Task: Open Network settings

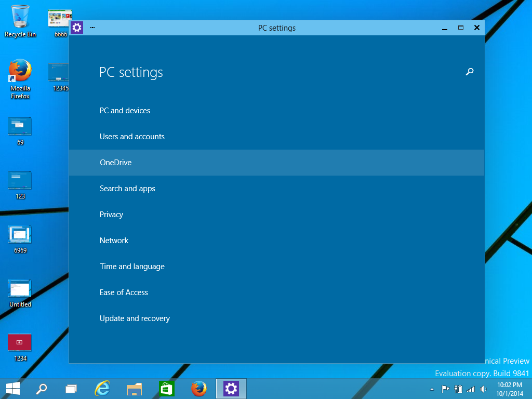Action: click(x=114, y=241)
